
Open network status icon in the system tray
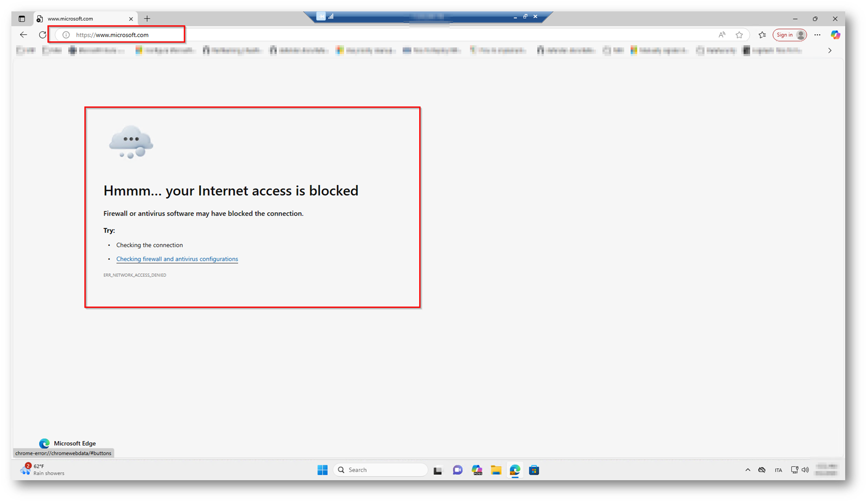coord(794,470)
